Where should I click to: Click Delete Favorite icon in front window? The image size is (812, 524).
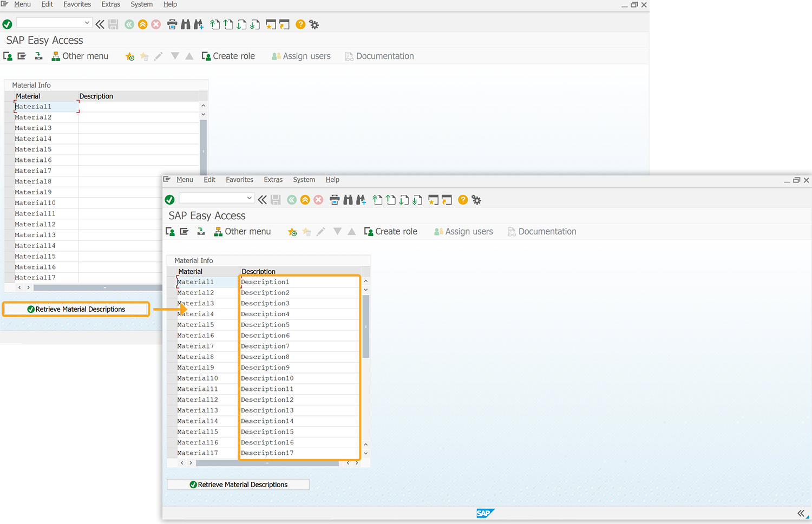(307, 232)
